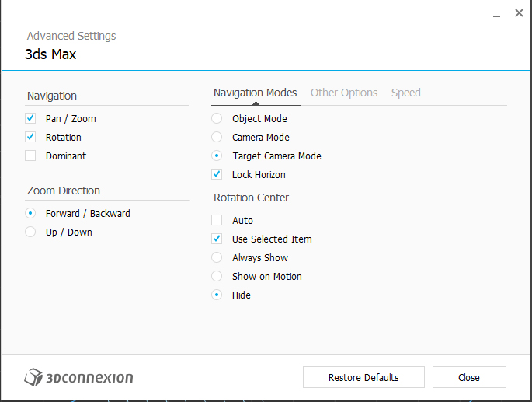The width and height of the screenshot is (532, 402).
Task: Select Show on Motion option
Action: coord(217,276)
